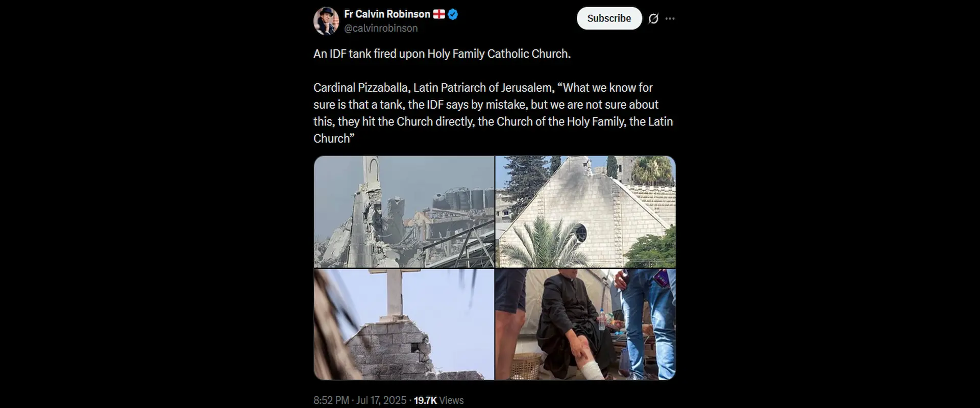This screenshot has height=408, width=980.
Task: Click the "An IDF tank fired" sentence
Action: (x=442, y=54)
